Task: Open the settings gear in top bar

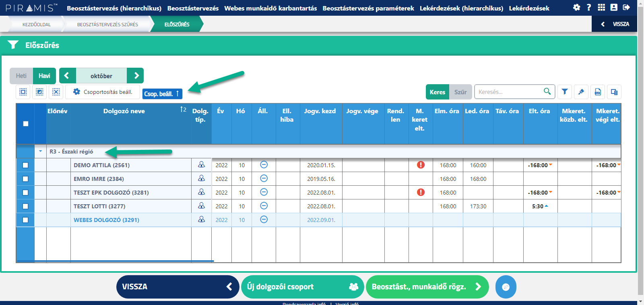Action: tap(576, 7)
